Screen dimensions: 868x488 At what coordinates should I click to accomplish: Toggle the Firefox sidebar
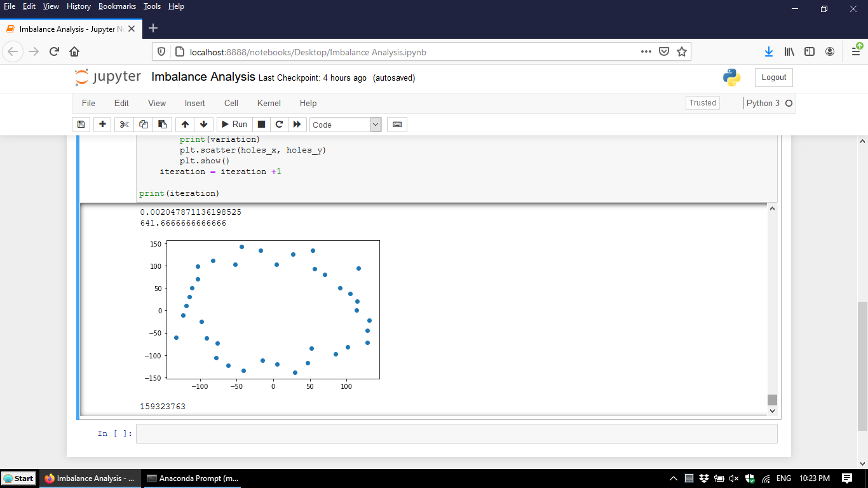pos(810,51)
